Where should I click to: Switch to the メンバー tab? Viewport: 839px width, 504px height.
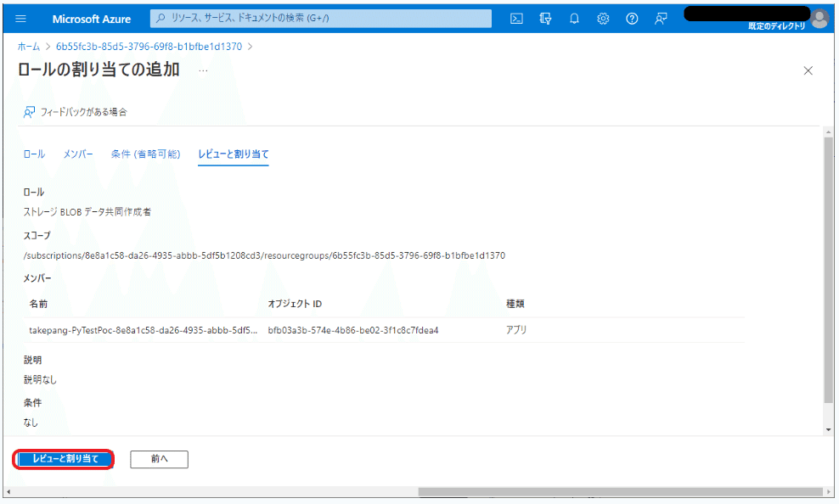(x=78, y=154)
